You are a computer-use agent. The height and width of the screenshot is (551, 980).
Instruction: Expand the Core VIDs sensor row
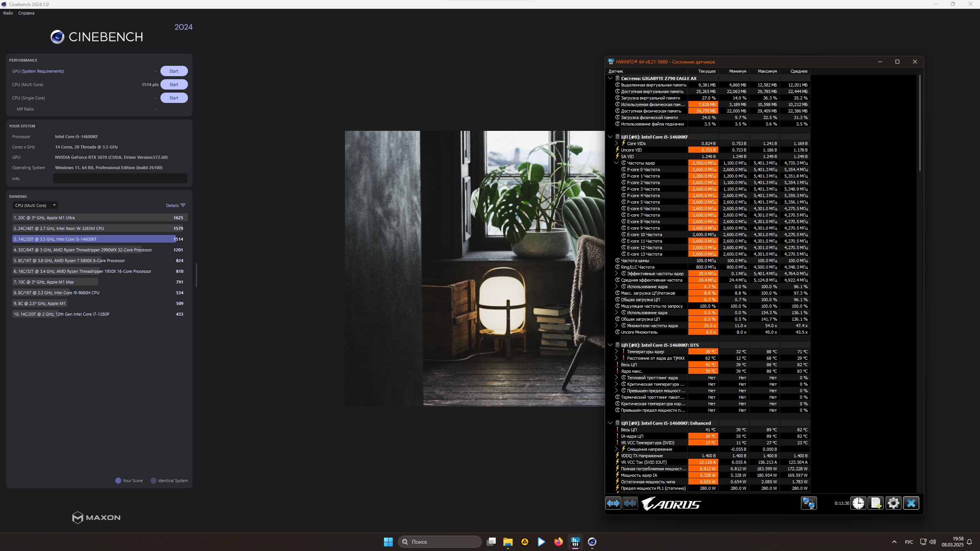point(616,143)
